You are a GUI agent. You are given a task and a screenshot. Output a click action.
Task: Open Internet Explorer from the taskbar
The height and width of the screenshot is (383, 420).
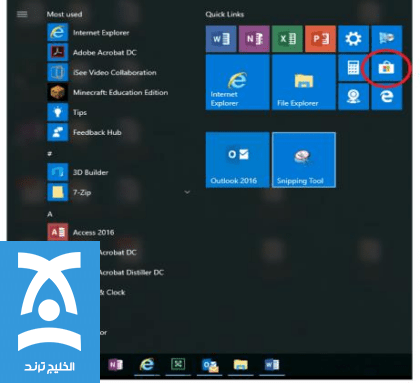click(147, 365)
